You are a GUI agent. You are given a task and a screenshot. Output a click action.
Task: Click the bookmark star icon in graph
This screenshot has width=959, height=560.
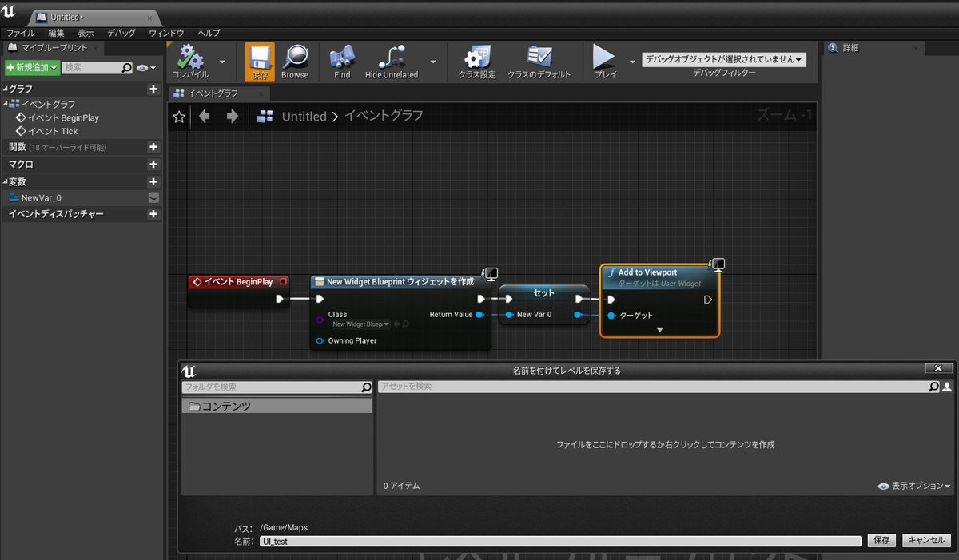179,117
